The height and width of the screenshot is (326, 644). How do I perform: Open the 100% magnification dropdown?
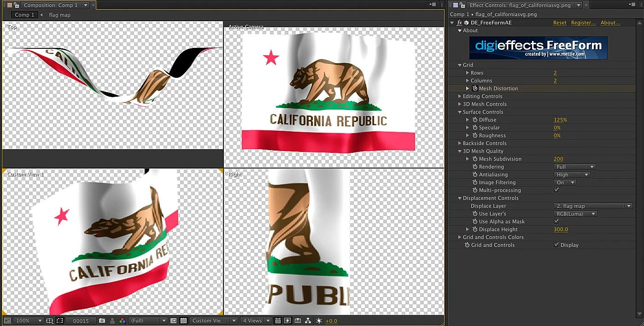pyautogui.click(x=28, y=320)
